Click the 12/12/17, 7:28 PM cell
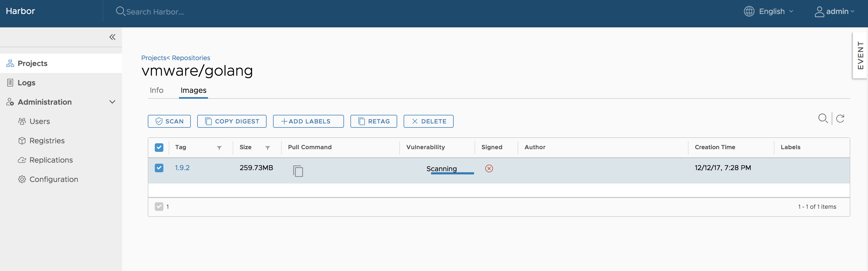Image resolution: width=868 pixels, height=271 pixels. pyautogui.click(x=722, y=168)
